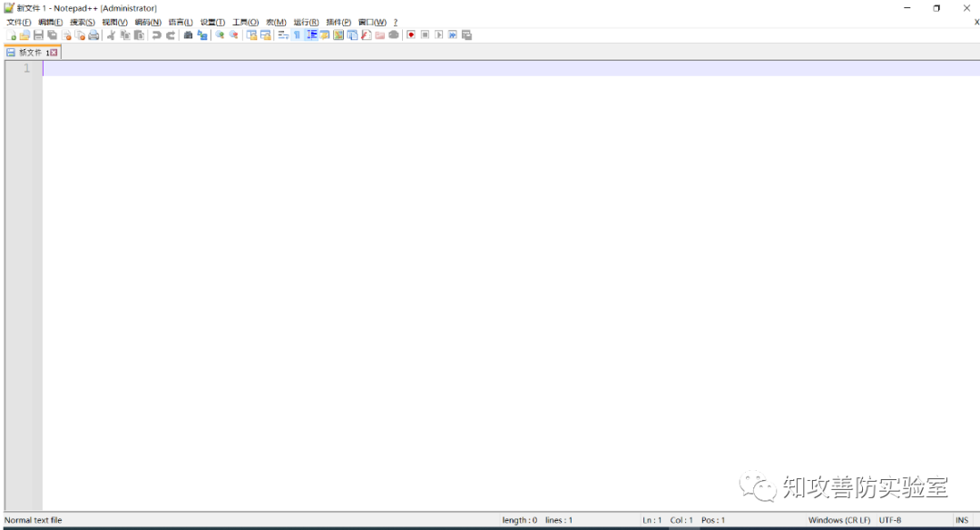
Task: Click the length : 0 status entry
Action: pos(519,520)
